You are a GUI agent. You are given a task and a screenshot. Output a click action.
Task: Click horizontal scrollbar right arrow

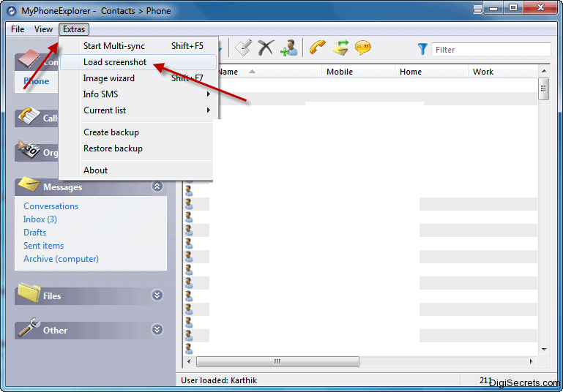[531, 361]
